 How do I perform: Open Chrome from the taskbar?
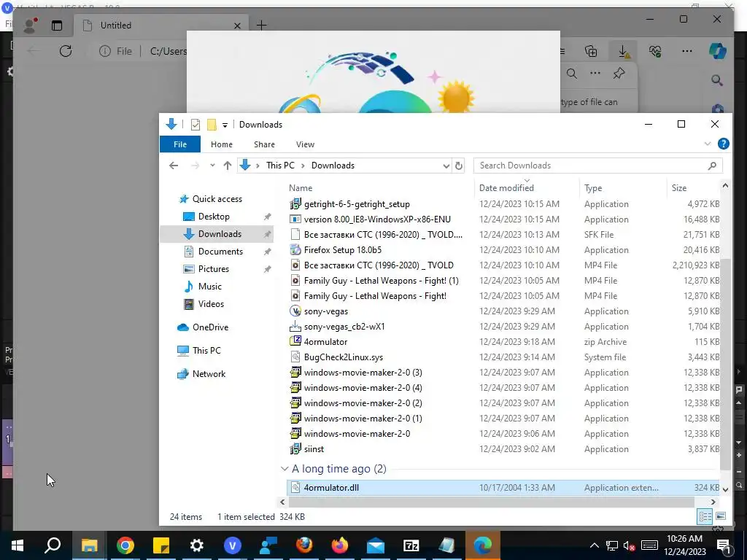click(125, 545)
